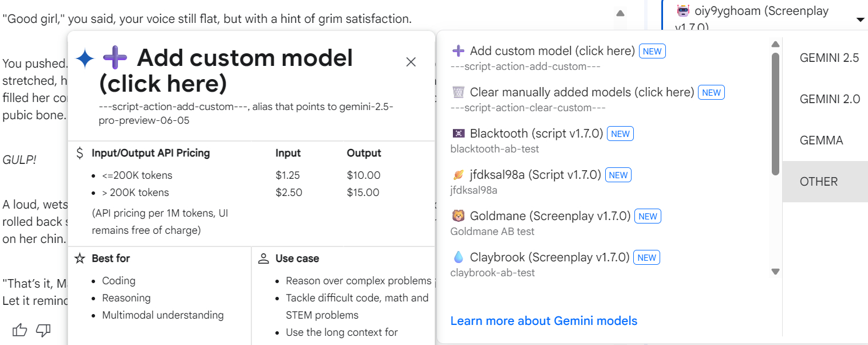Image resolution: width=868 pixels, height=345 pixels.
Task: Click the pirate flag icon beside Blacktooth
Action: [x=458, y=134]
